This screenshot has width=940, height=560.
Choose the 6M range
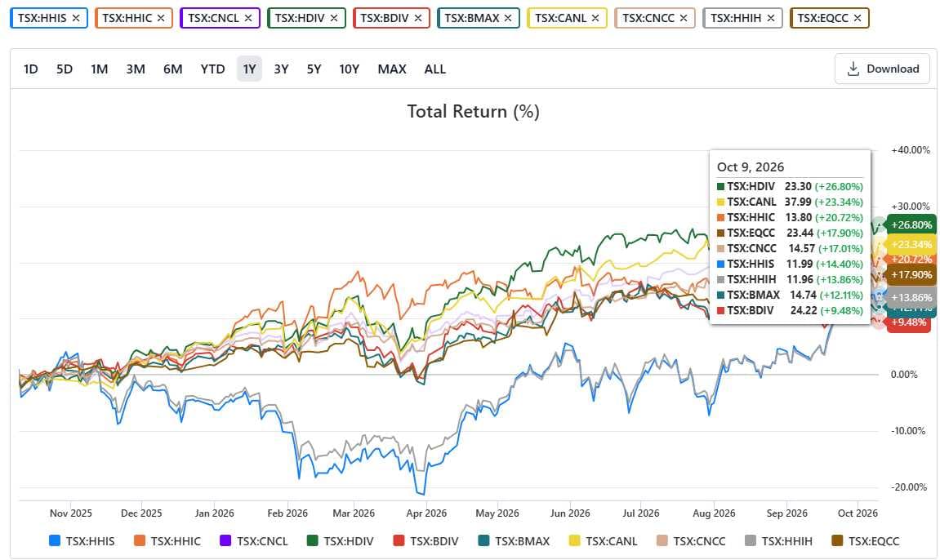[x=172, y=69]
